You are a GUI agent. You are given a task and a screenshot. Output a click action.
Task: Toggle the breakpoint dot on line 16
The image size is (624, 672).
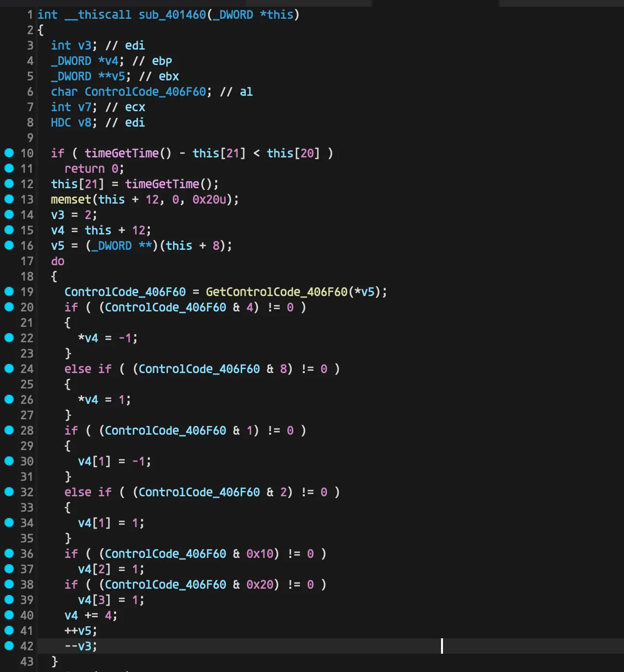9,246
